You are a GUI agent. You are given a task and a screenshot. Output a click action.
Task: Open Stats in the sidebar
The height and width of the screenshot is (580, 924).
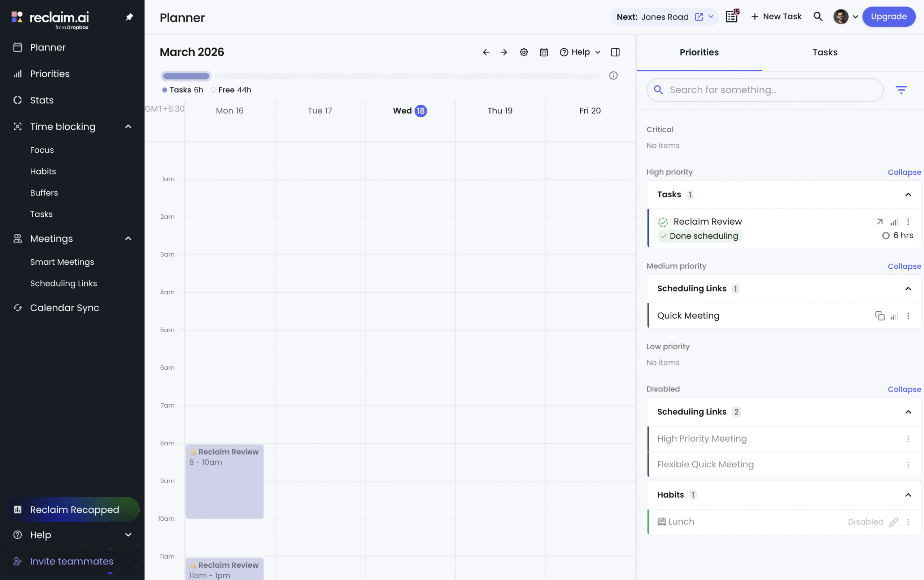42,100
